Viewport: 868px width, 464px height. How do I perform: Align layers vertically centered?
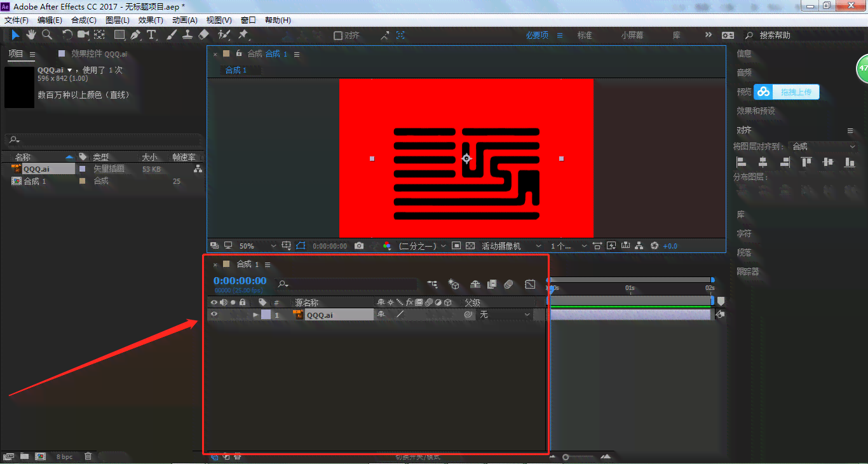828,162
